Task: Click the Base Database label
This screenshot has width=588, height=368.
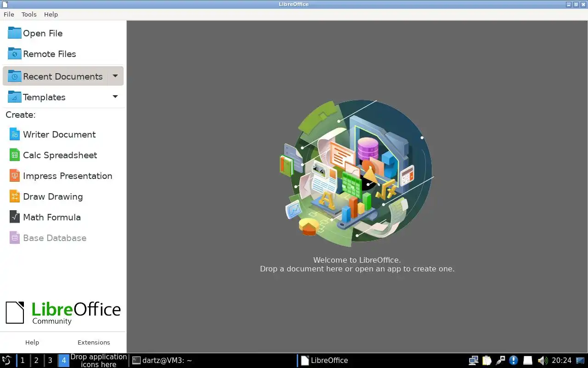Action: click(x=55, y=238)
